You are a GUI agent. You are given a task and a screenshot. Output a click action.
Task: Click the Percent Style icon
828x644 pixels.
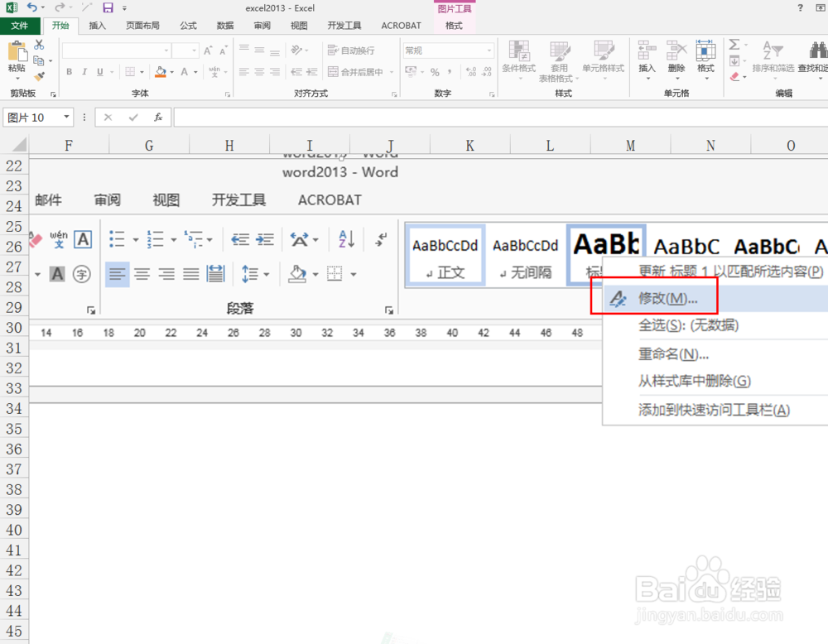(x=435, y=72)
